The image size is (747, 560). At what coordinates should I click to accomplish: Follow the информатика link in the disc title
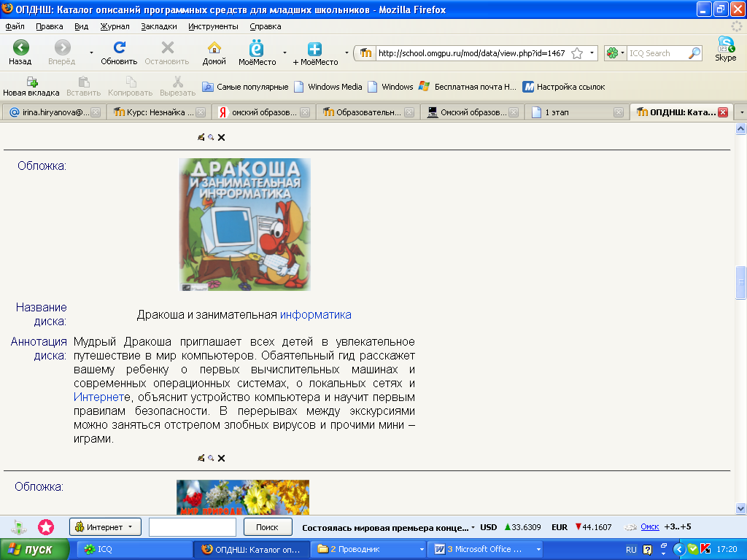click(x=316, y=315)
